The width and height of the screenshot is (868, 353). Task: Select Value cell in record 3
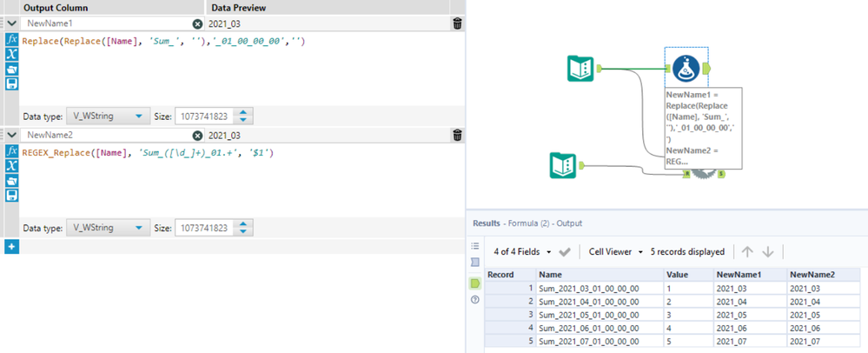coord(689,315)
